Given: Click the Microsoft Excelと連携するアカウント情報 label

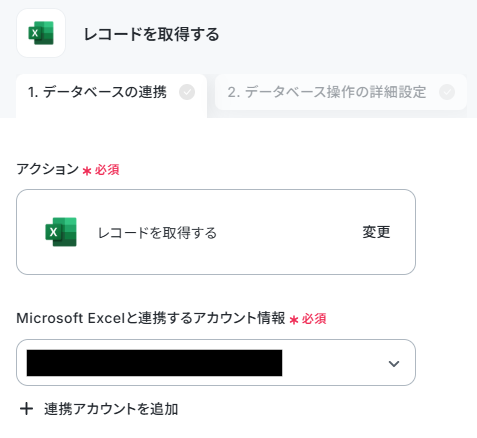Looking at the screenshot, I should click(151, 318).
